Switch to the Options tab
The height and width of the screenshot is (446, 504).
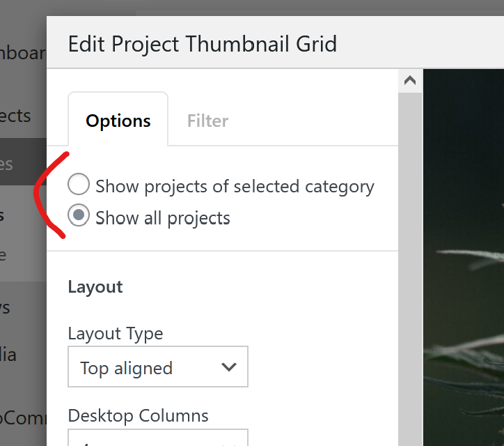pyautogui.click(x=118, y=121)
